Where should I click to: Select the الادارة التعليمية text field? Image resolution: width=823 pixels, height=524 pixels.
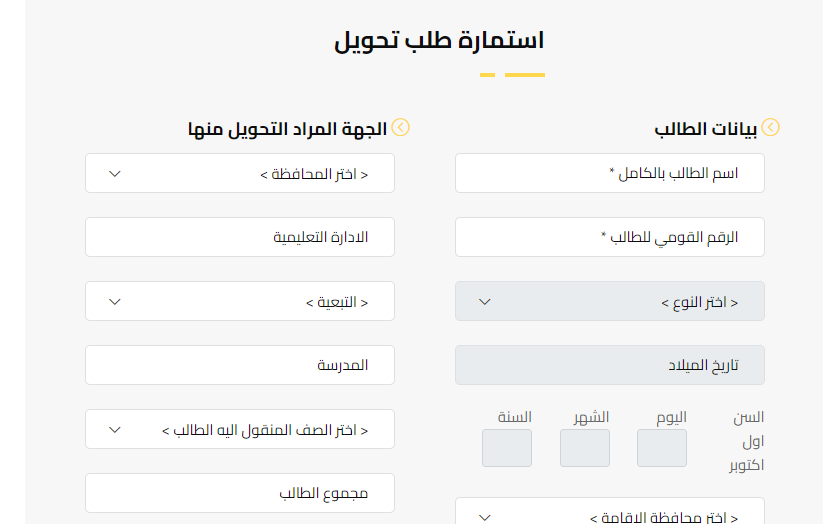click(x=240, y=237)
